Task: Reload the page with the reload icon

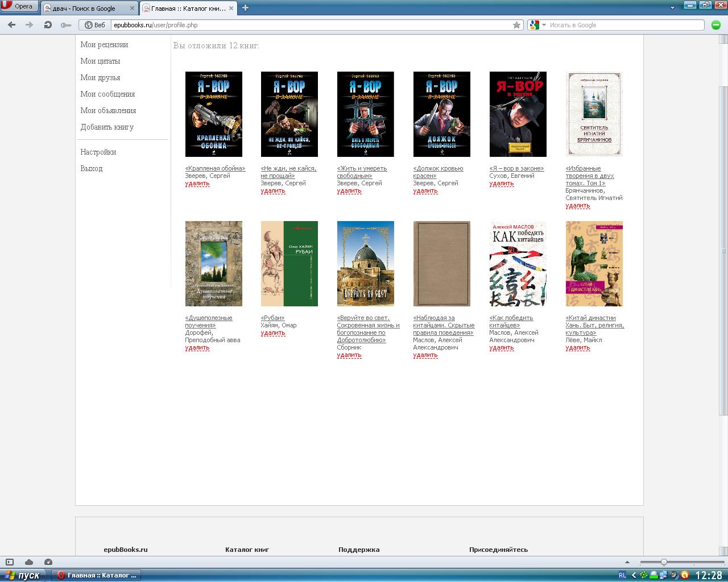Action: (48, 25)
